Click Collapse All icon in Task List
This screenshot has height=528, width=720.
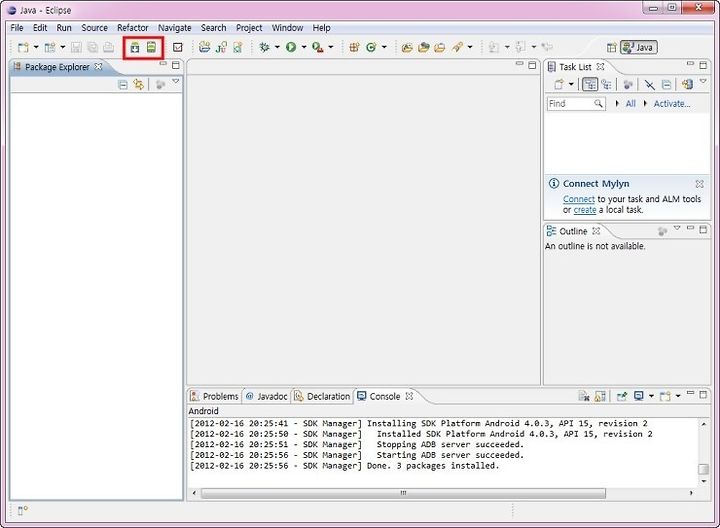pyautogui.click(x=666, y=84)
